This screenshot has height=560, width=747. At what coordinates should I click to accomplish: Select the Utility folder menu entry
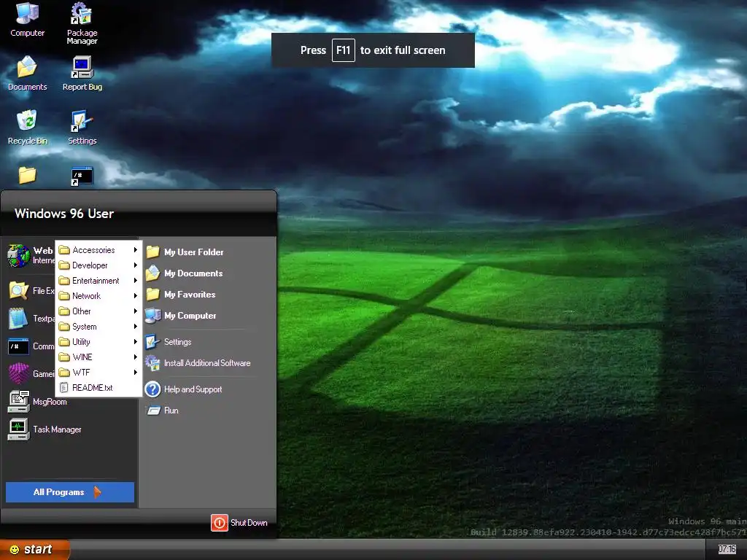[98, 341]
